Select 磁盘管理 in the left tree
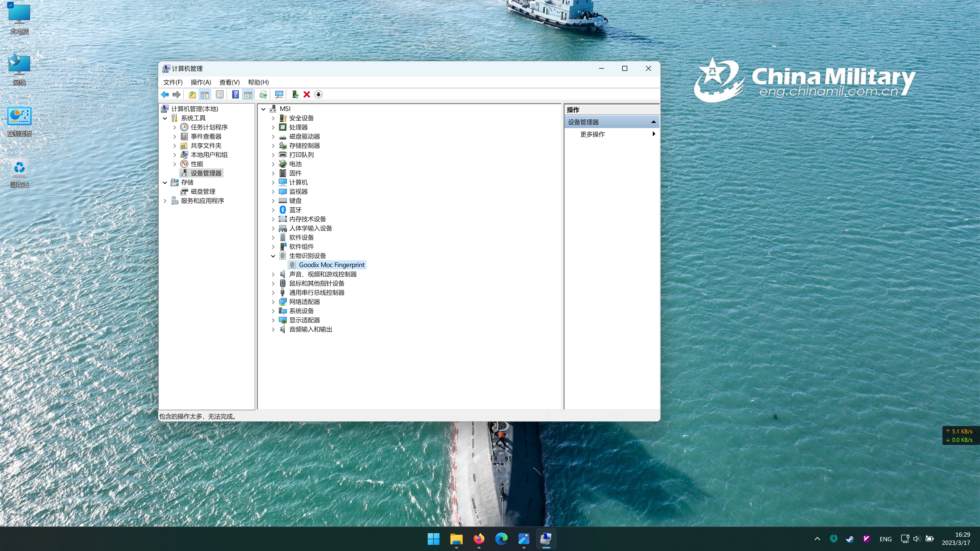 [203, 192]
